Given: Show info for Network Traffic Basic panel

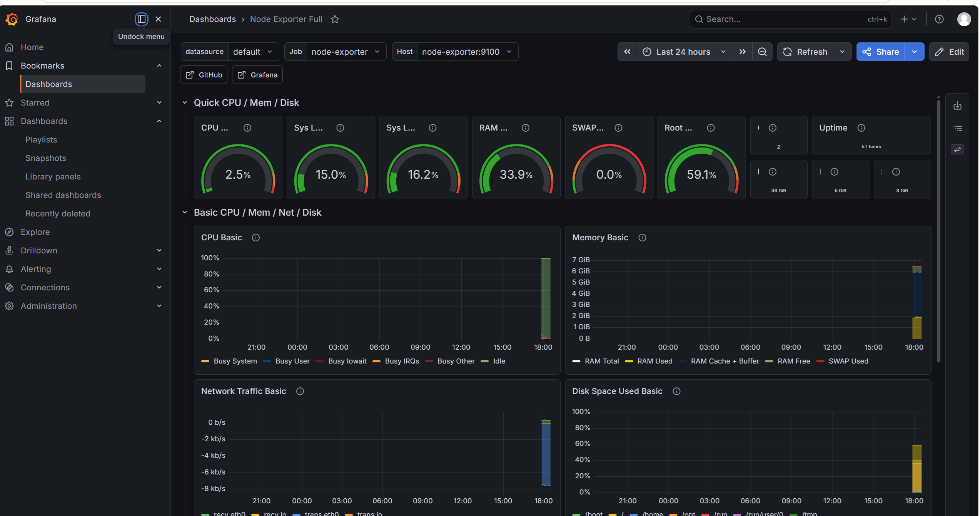Looking at the screenshot, I should [x=300, y=391].
